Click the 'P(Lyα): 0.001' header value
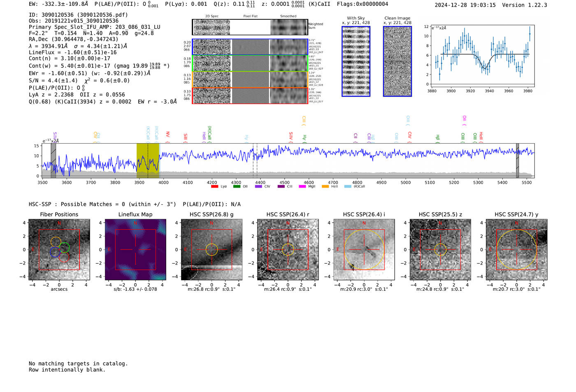This screenshot has height=392, width=576. [186, 4]
